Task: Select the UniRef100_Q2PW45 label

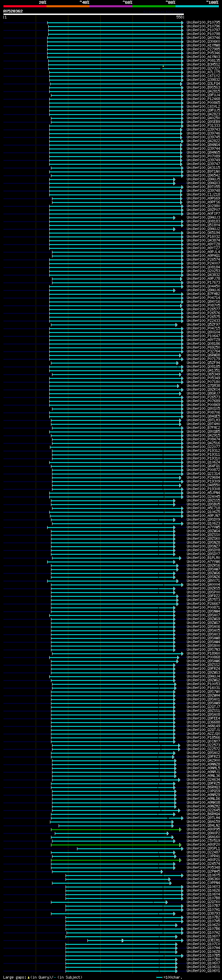Action: coord(203,871)
